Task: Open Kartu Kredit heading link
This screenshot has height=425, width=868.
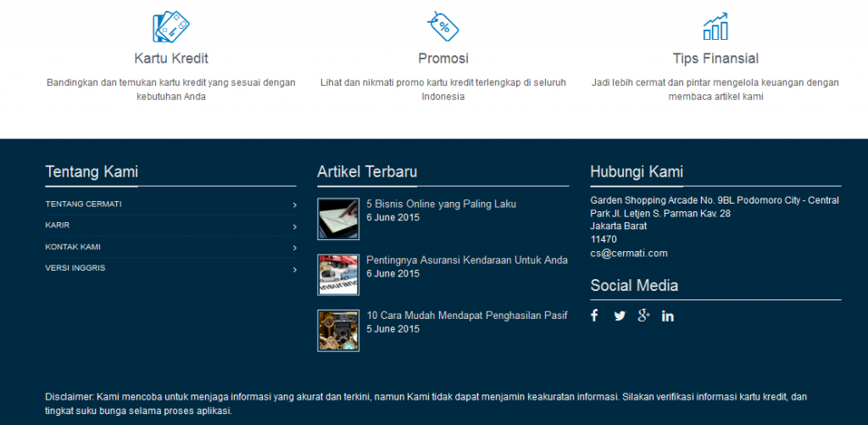Action: click(x=171, y=59)
